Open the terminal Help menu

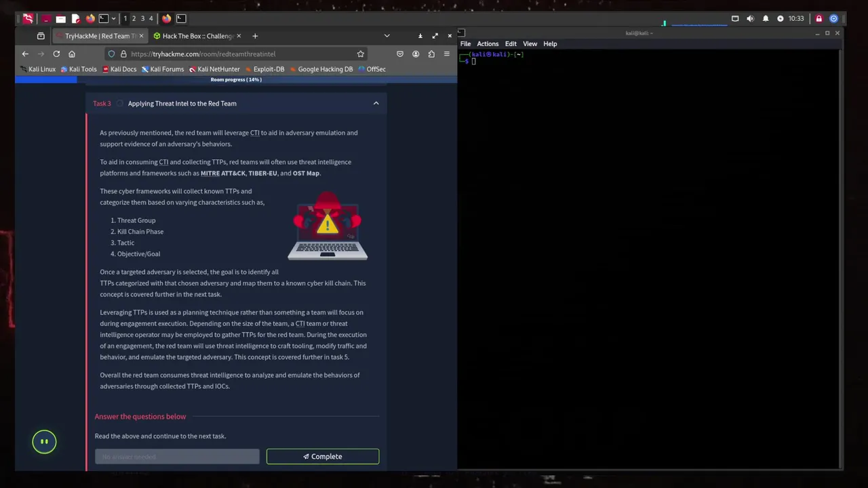[x=550, y=44]
